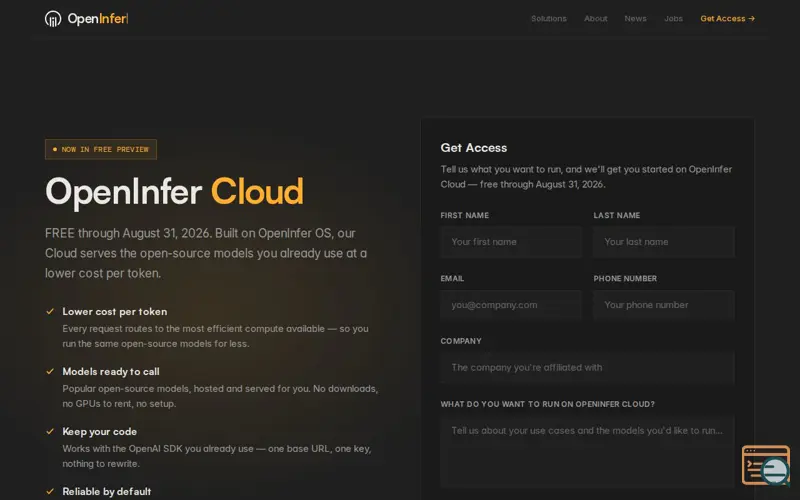800x500 pixels.
Task: Click the text "Works with the OpenAI SDK"
Action: [217, 456]
